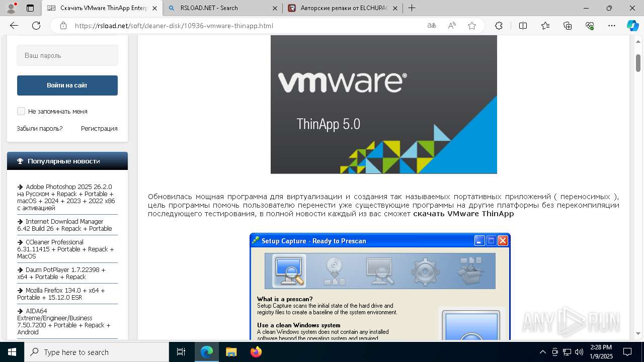Click scrollbar down arrow of page

pos(638,333)
